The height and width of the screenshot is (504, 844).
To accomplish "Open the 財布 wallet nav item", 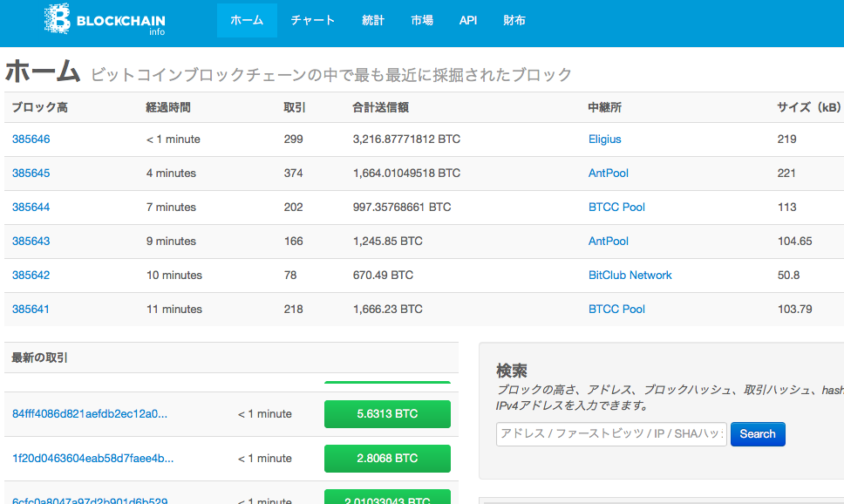I will [514, 20].
